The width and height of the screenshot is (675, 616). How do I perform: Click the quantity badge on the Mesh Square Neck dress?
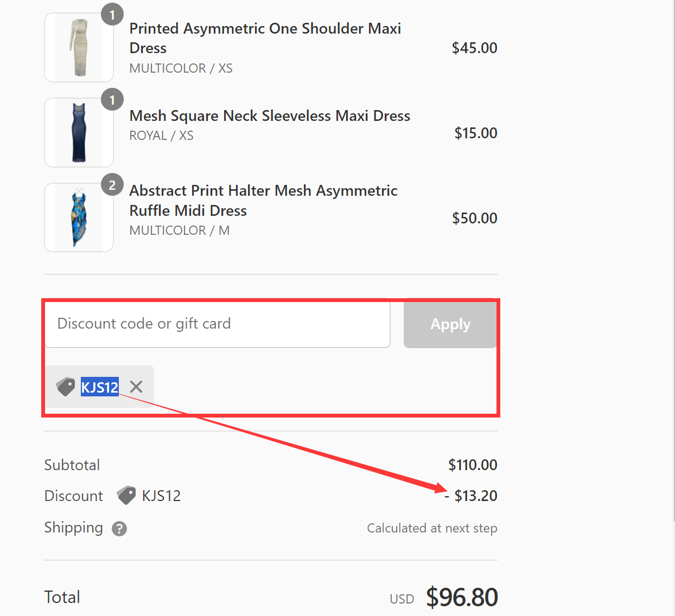tap(112, 100)
